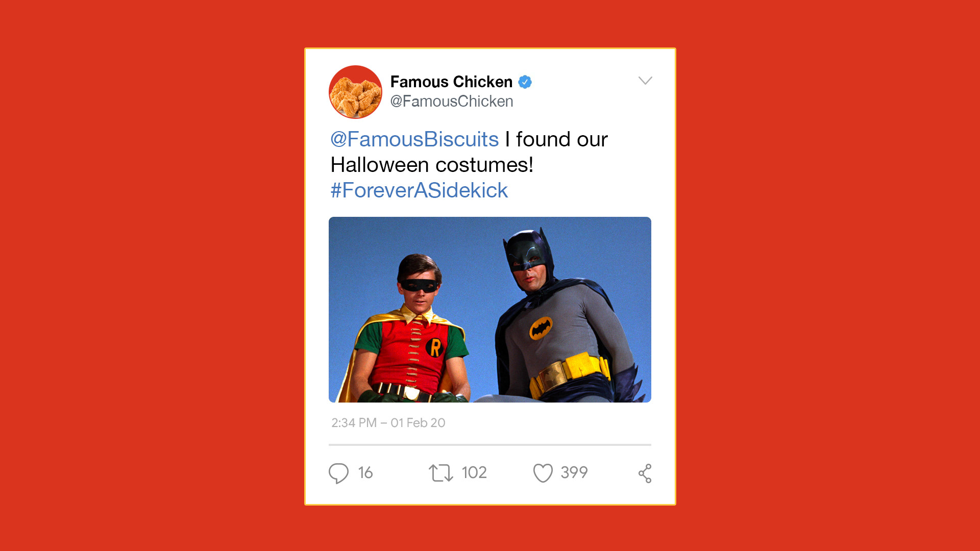Click the tweet text "Halloween costumes!"
This screenshot has width=980, height=551.
click(x=432, y=165)
